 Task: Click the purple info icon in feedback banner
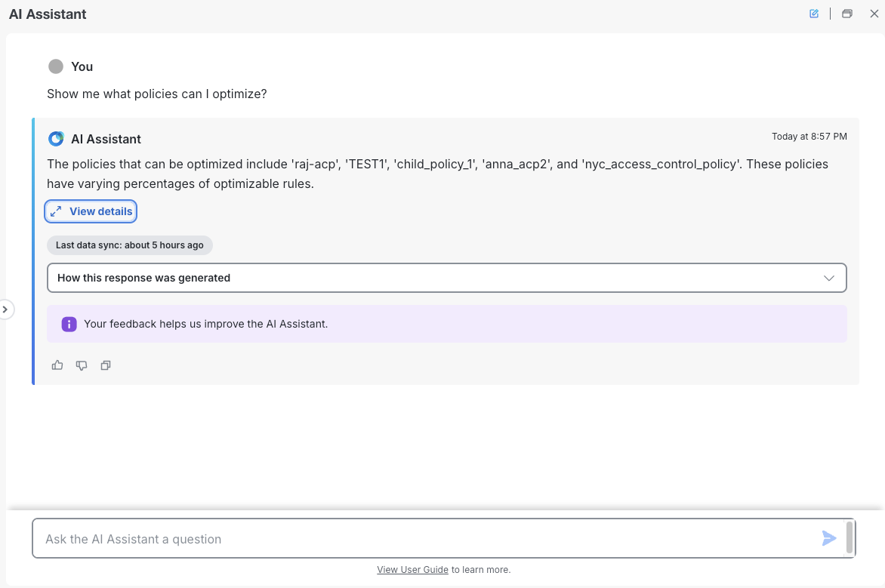coord(69,324)
